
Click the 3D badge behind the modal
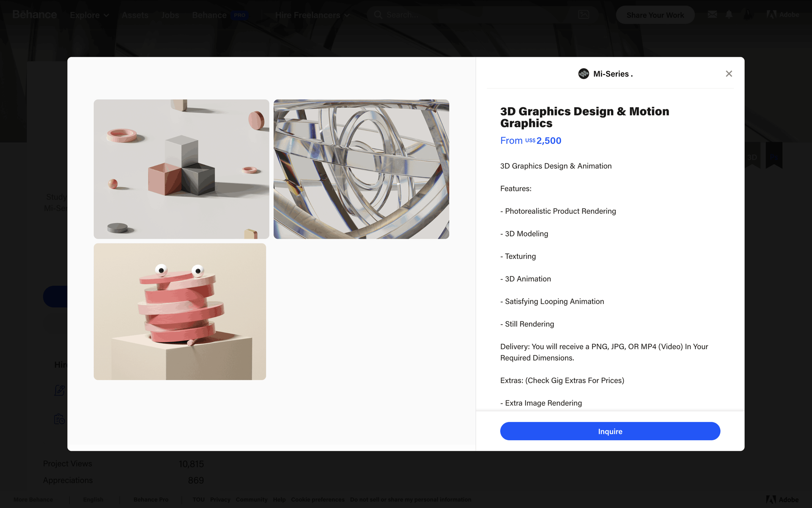pos(752,156)
